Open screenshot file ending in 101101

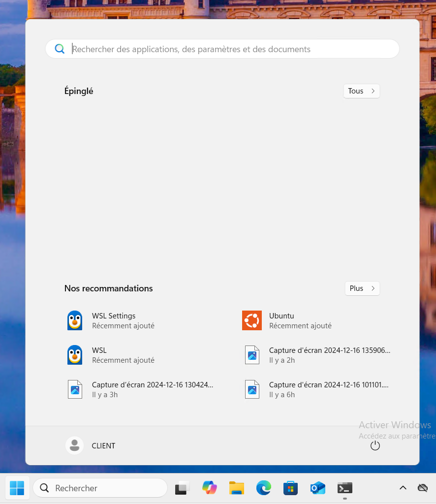click(329, 389)
